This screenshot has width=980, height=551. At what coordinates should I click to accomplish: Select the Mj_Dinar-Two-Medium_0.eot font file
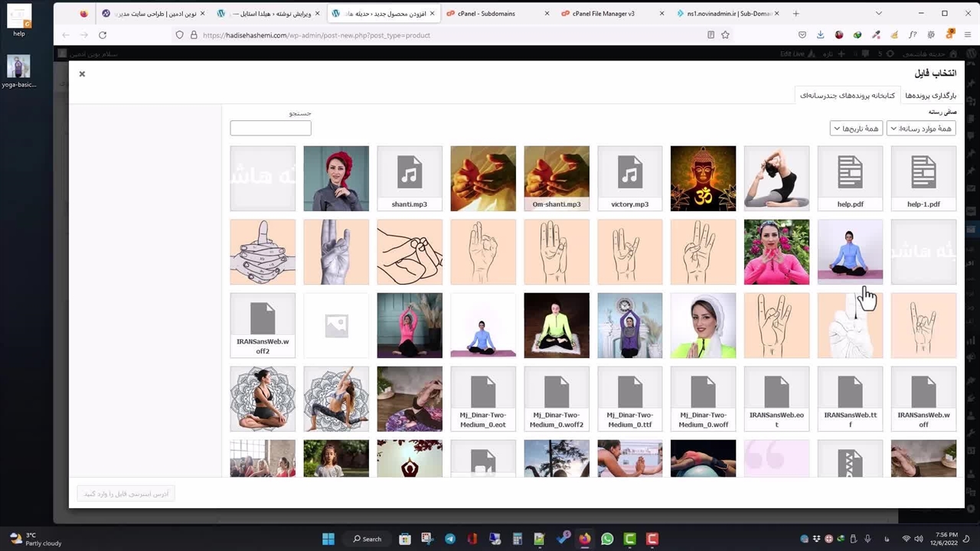pyautogui.click(x=483, y=399)
